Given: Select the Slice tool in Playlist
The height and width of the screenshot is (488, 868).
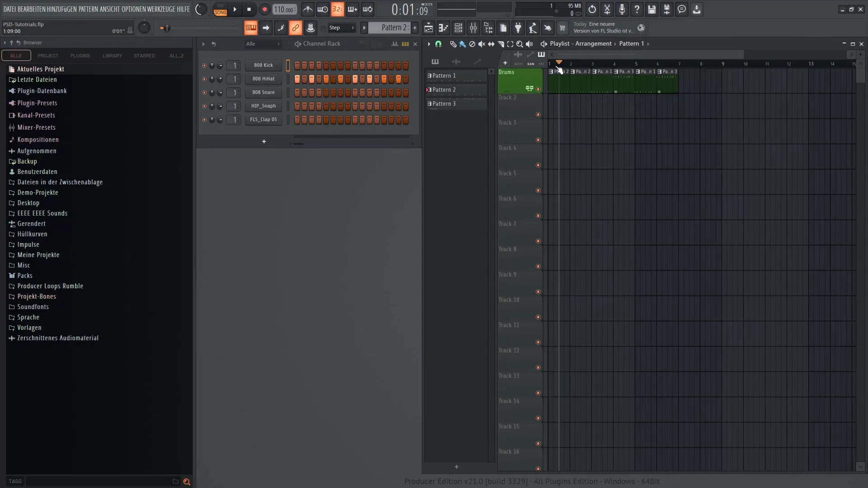Looking at the screenshot, I should click(500, 44).
